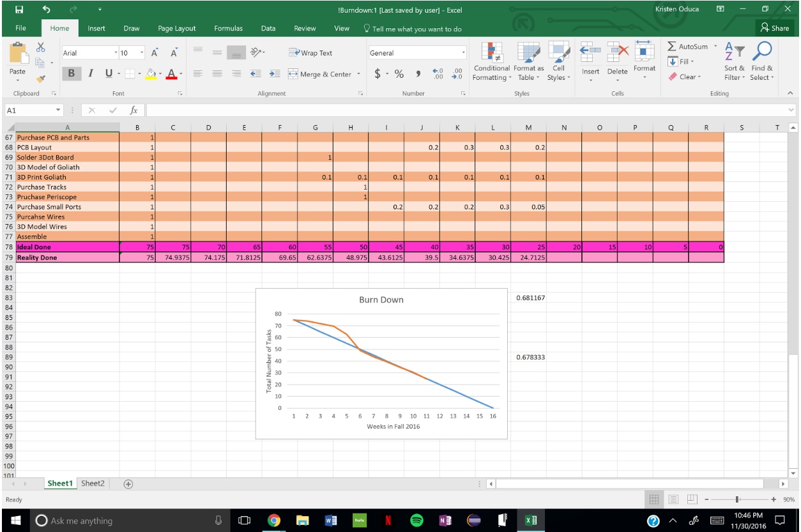
Task: Open Cell Styles gallery
Action: 558,62
